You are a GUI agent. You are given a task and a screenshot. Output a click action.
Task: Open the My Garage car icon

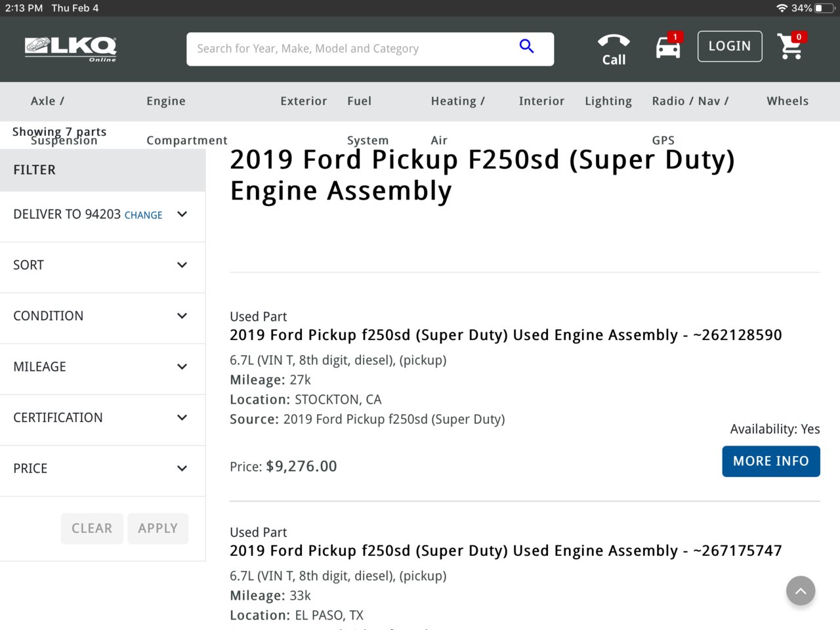tap(668, 47)
